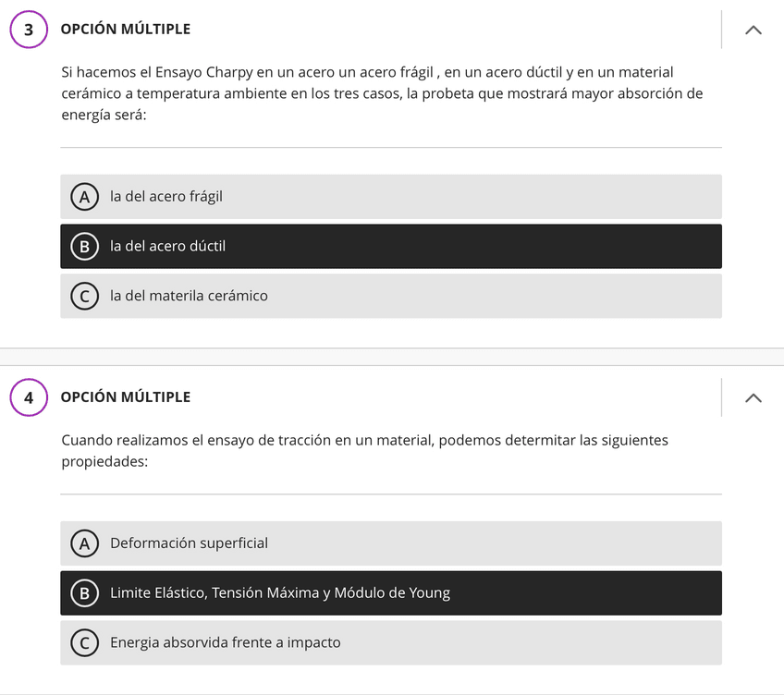This screenshot has height=695, width=784.
Task: Click circled letter B beside 'Limite Elástico' answer
Action: (84, 593)
